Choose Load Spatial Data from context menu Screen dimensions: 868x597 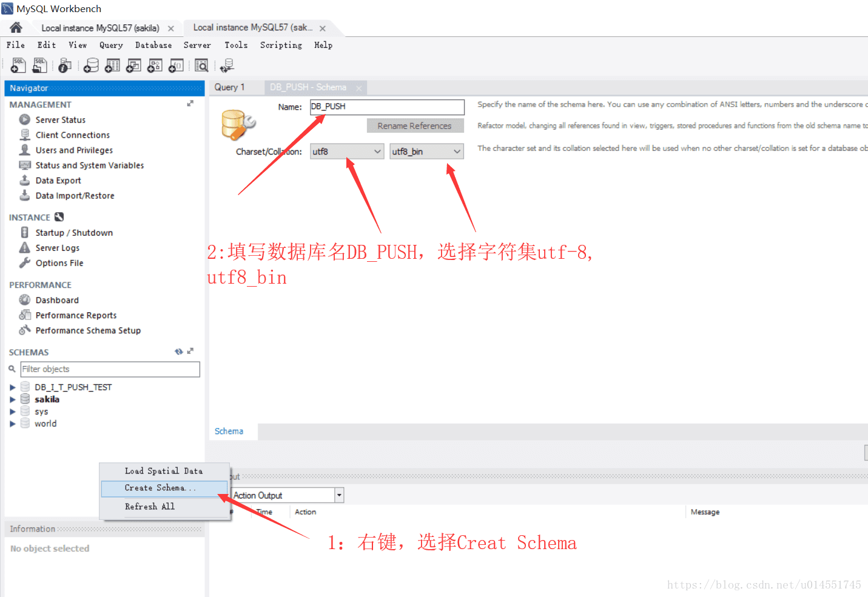[x=164, y=471]
